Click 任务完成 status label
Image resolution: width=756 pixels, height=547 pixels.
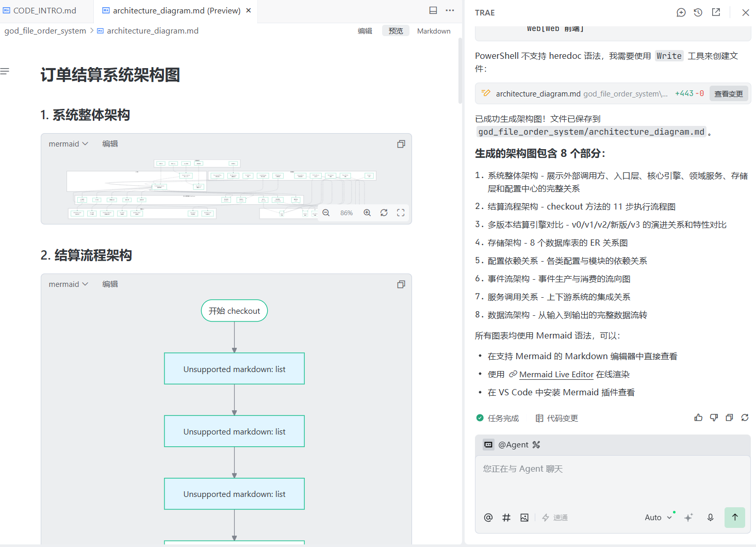(497, 418)
